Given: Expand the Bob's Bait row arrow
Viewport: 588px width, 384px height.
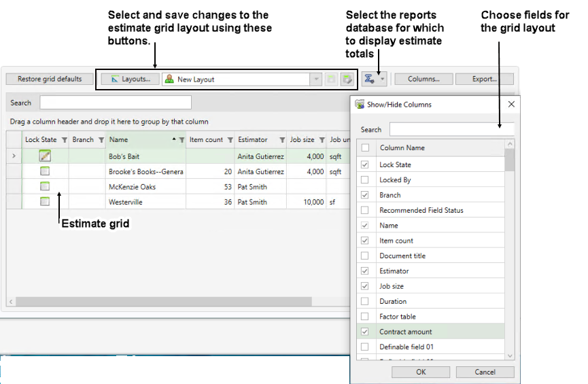Looking at the screenshot, I should tap(14, 156).
